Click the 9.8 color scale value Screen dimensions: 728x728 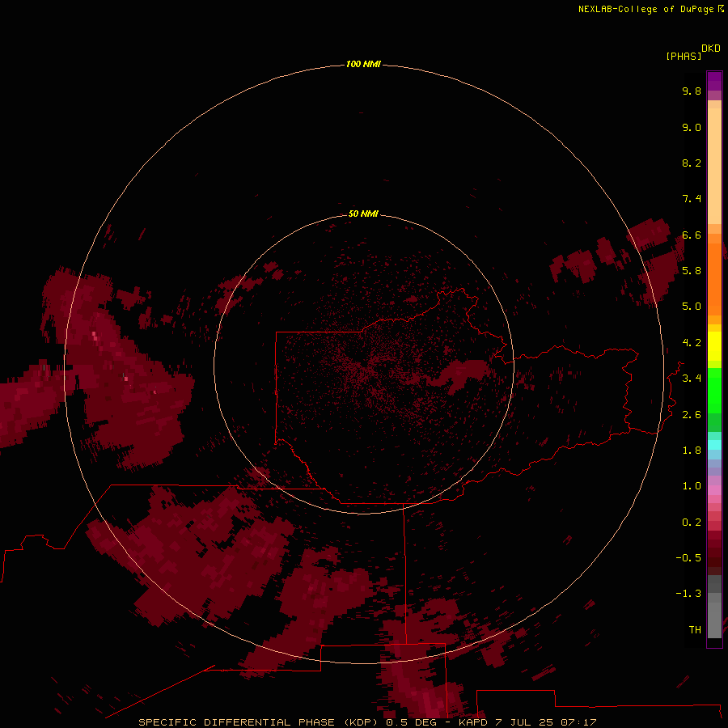[692, 91]
